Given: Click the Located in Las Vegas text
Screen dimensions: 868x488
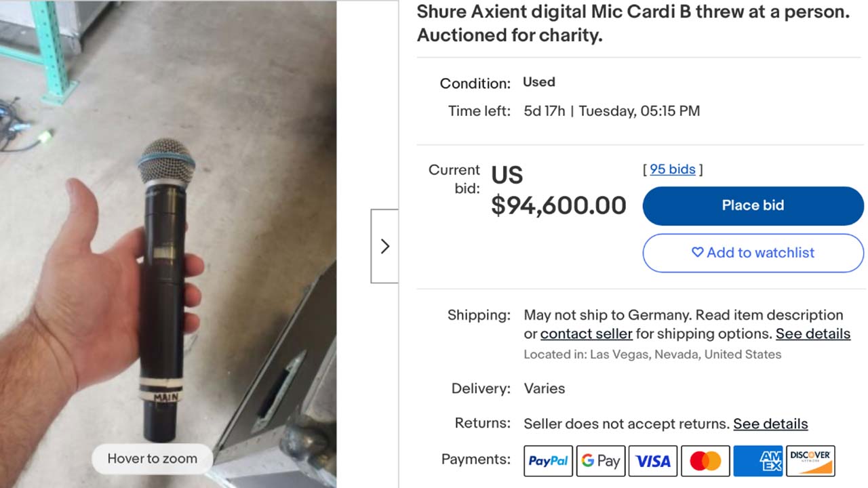Looking at the screenshot, I should click(652, 354).
